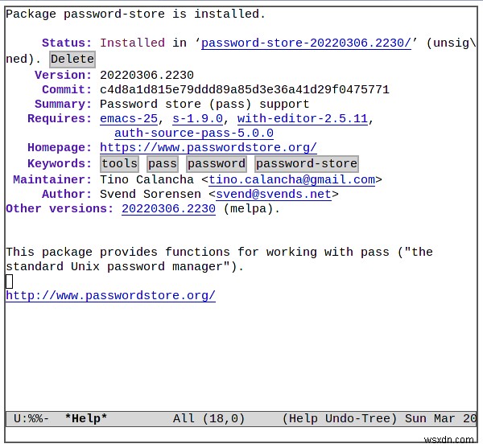Open the http://www.passwordstore.org/ link in description
This screenshot has width=483, height=448.
click(110, 295)
